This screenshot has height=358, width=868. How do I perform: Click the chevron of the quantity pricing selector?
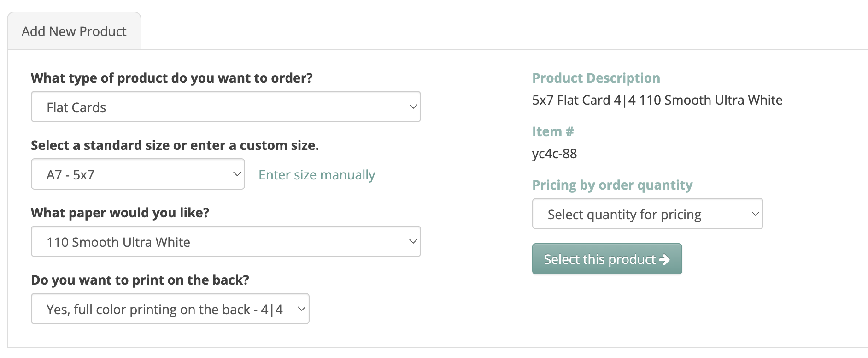[x=755, y=214]
